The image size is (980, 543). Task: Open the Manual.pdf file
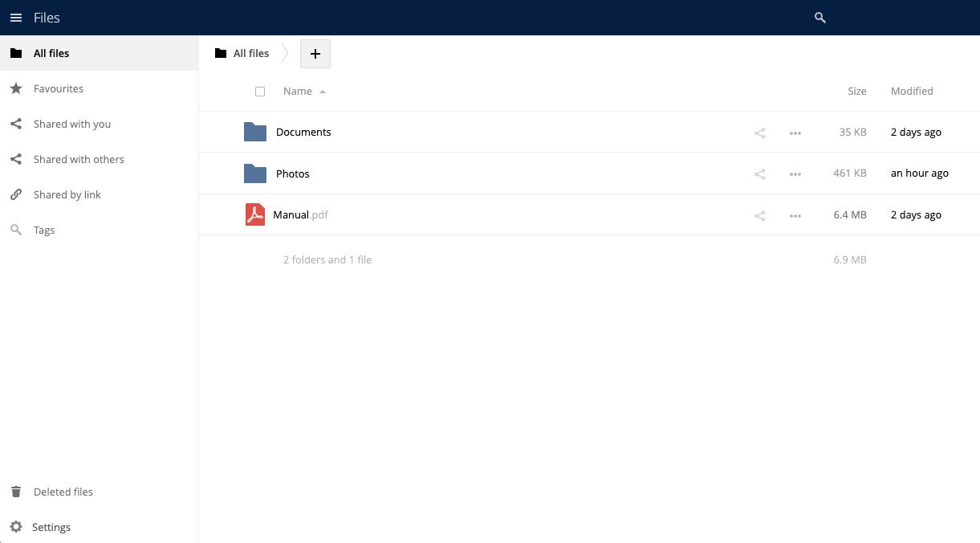(x=300, y=214)
